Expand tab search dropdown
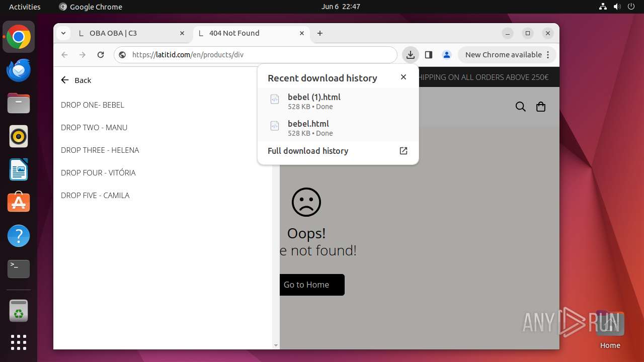Image resolution: width=644 pixels, height=362 pixels. 63,33
